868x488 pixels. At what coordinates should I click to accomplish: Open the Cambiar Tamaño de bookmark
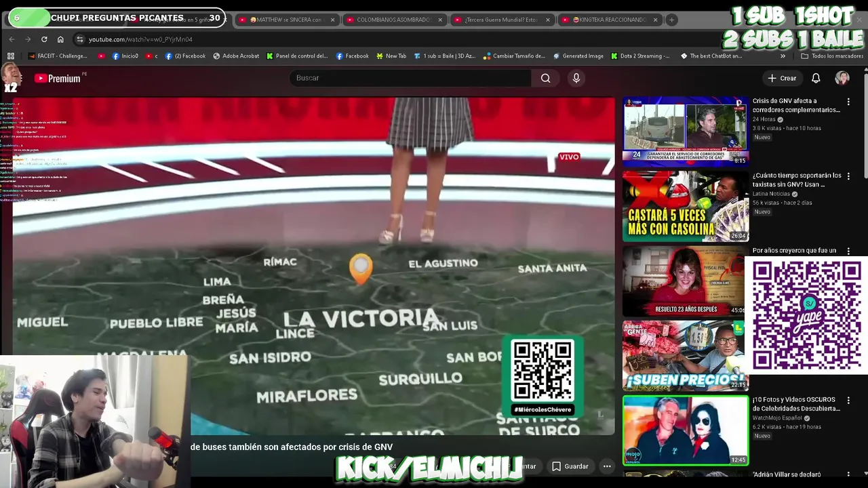click(514, 56)
